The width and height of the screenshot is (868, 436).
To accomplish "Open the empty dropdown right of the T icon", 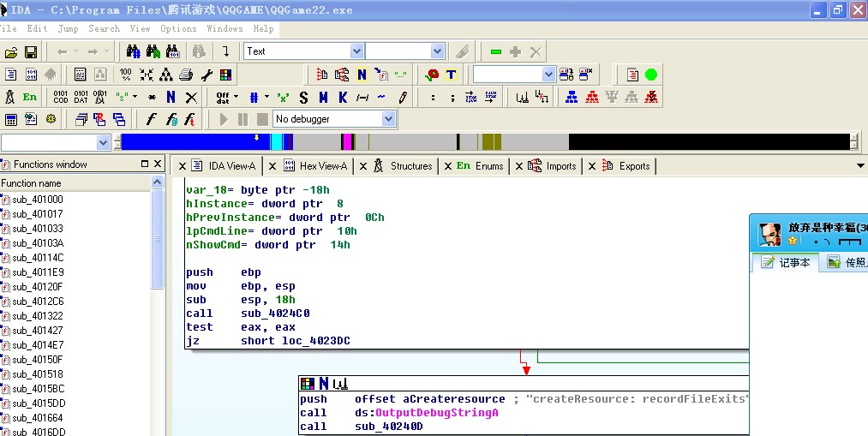I will click(548, 75).
